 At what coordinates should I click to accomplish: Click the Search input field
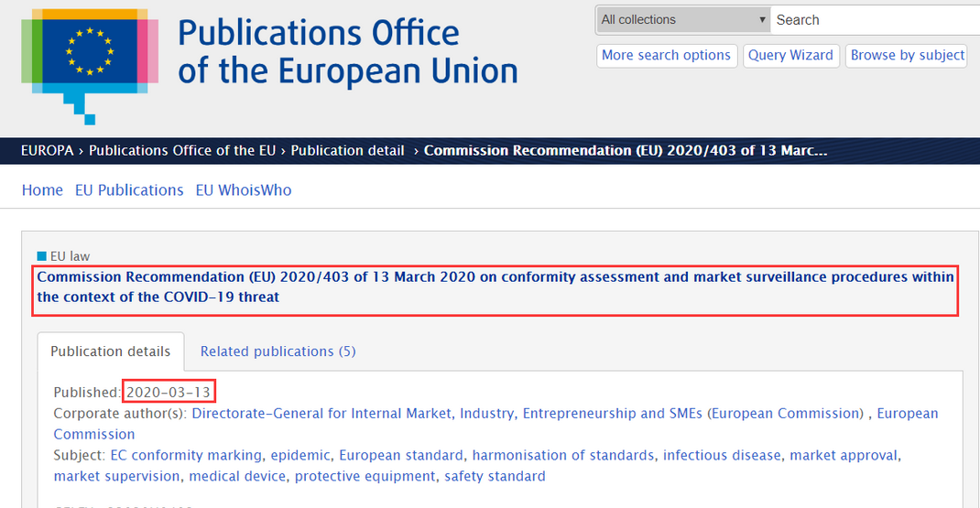[870, 20]
